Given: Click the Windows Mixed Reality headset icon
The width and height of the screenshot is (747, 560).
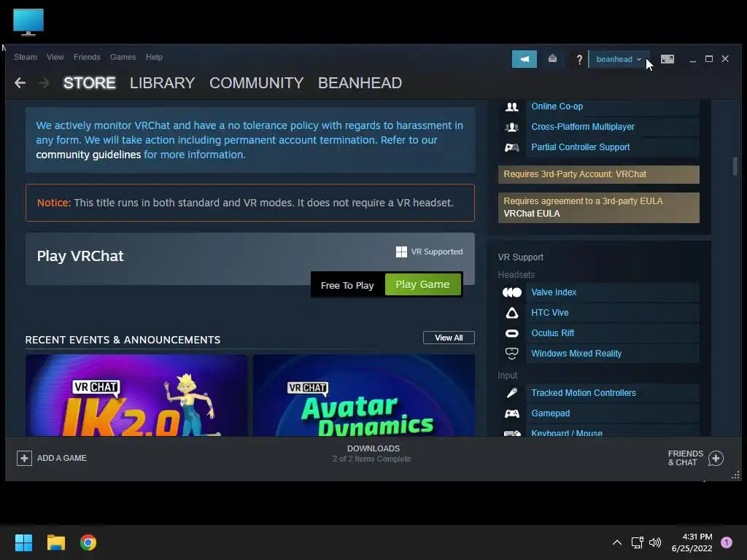Looking at the screenshot, I should pyautogui.click(x=511, y=354).
